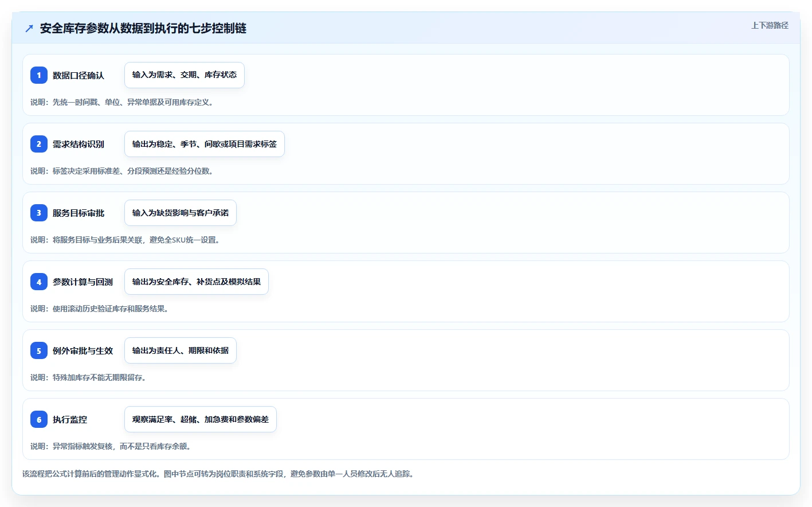Click the 输出为稳定、季节、间歇或项目需求标签 tag
Viewport: 812px width, 507px height.
pyautogui.click(x=205, y=144)
